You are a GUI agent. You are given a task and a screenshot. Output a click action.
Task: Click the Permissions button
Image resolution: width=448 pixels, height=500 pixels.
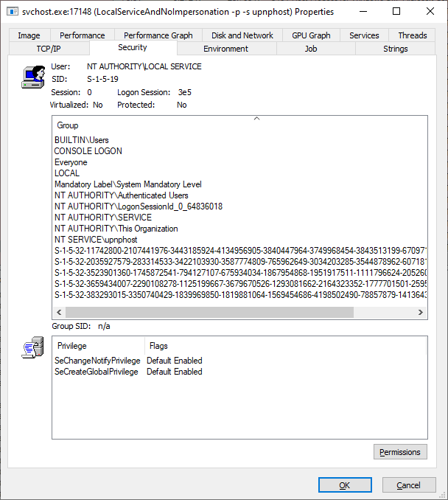pyautogui.click(x=399, y=452)
